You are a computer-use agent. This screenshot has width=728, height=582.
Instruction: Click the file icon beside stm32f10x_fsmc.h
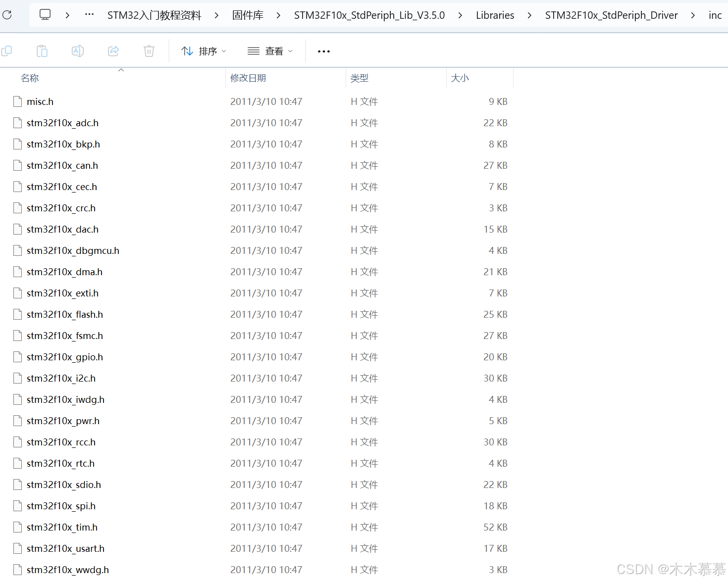(x=18, y=336)
